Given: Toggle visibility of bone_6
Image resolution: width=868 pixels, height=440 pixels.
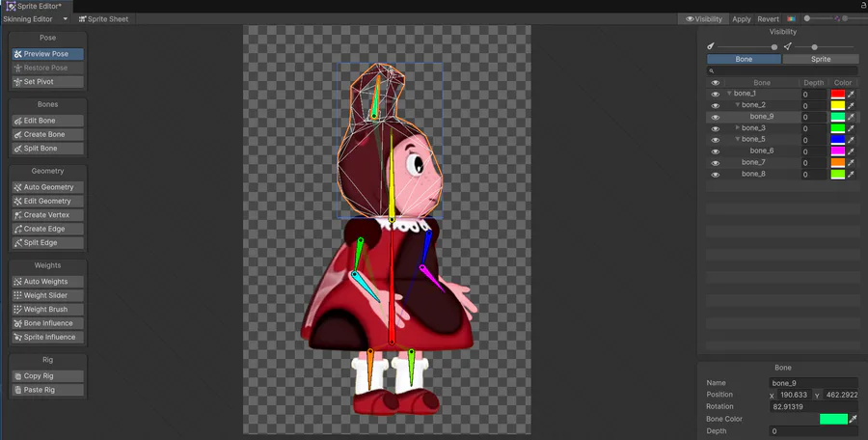Looking at the screenshot, I should pos(716,151).
